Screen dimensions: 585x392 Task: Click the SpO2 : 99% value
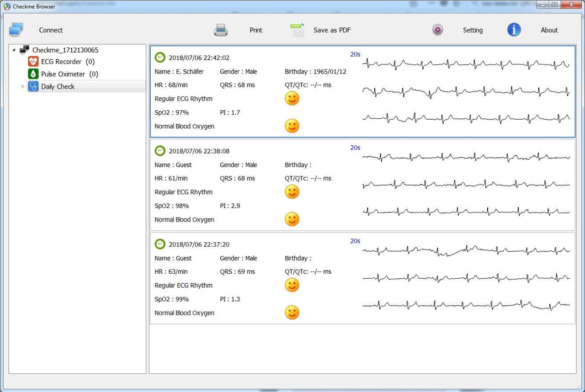pyautogui.click(x=171, y=299)
